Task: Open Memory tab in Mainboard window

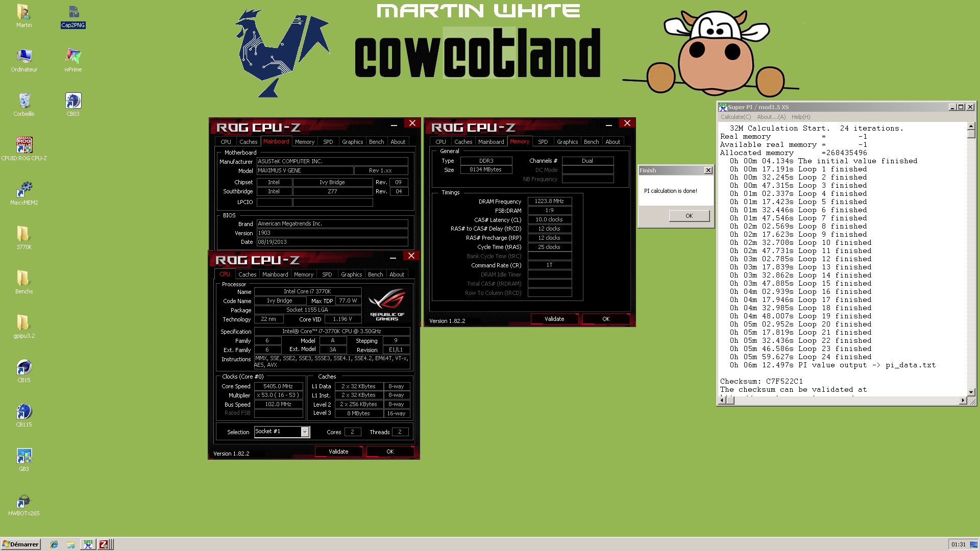Action: 305,142
